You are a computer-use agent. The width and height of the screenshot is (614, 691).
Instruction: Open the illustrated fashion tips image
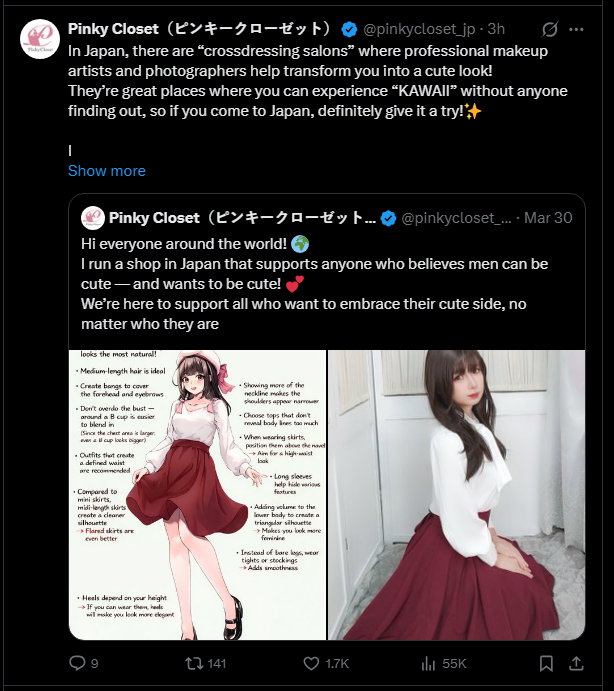click(197, 495)
